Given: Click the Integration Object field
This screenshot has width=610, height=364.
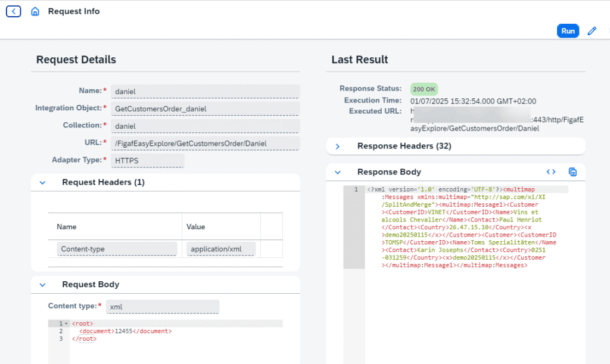Looking at the screenshot, I should point(206,109).
